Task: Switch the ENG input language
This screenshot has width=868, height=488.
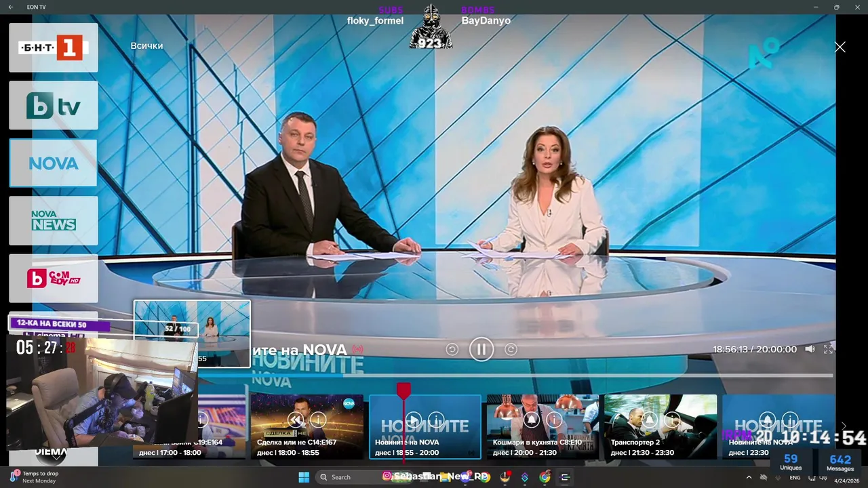Action: coord(795,477)
